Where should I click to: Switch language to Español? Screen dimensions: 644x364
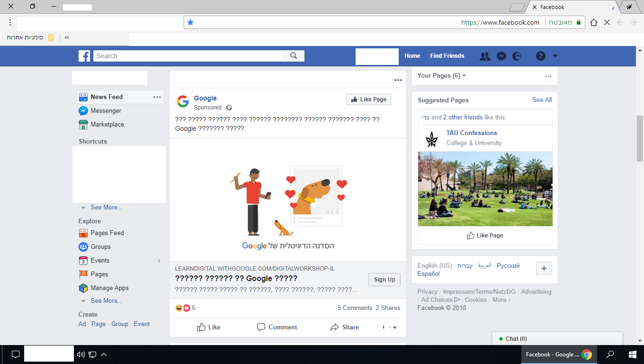click(429, 273)
